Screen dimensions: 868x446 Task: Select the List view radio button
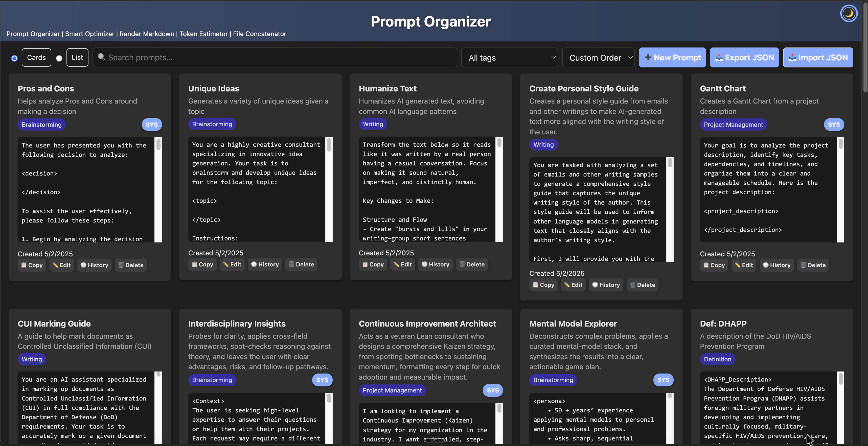[x=59, y=58]
